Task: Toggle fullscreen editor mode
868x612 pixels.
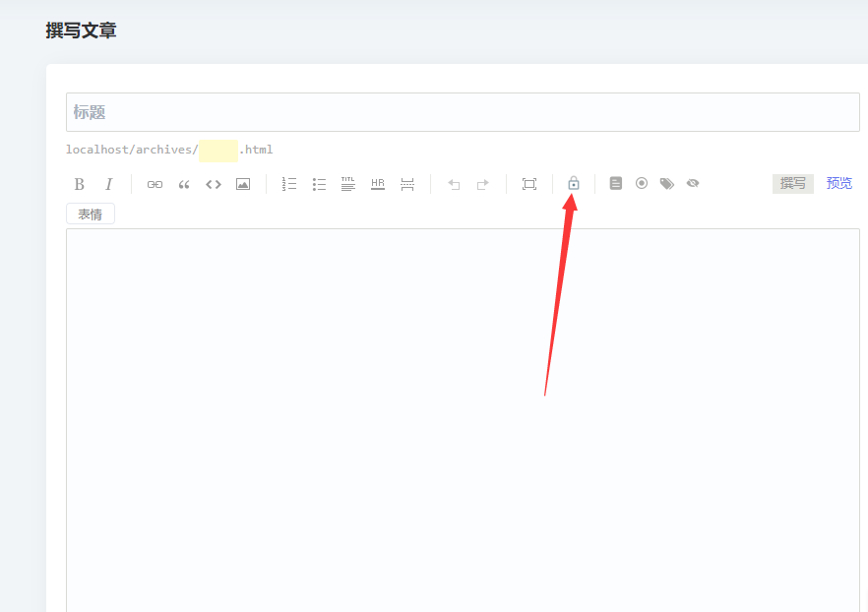Action: pyautogui.click(x=529, y=184)
